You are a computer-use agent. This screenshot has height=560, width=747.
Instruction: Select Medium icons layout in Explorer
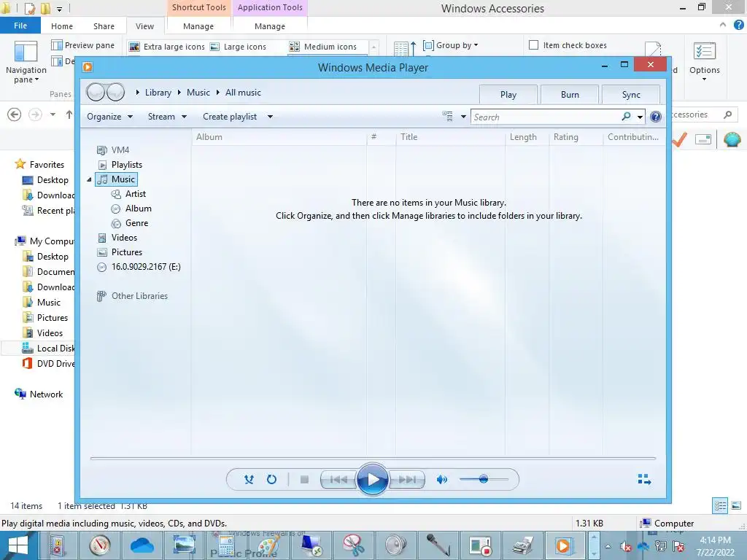pos(323,47)
